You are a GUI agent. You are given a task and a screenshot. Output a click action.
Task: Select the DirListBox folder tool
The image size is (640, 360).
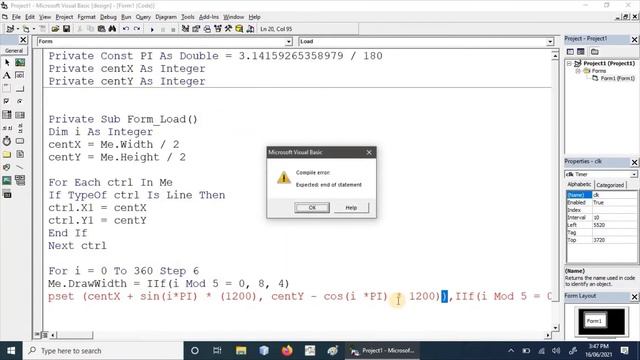(7, 154)
